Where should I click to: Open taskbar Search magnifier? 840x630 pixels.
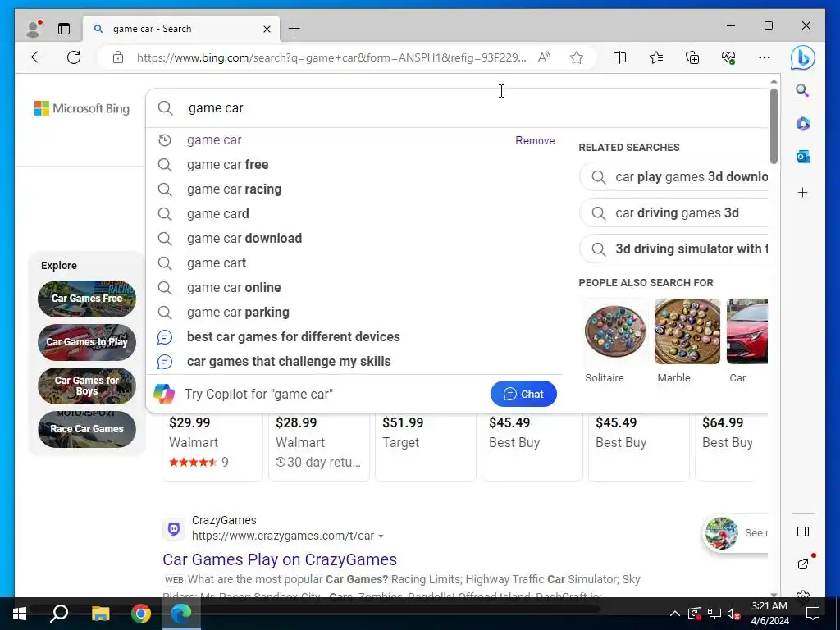pyautogui.click(x=59, y=614)
